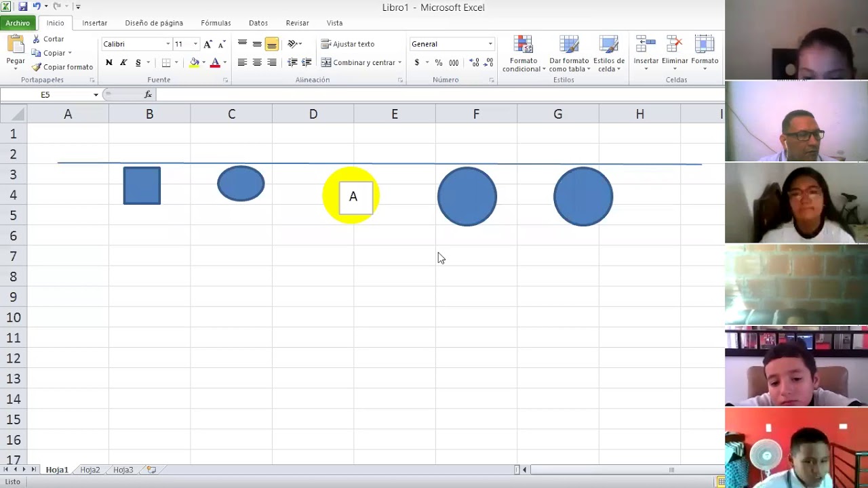Toggle Negrita bold formatting
Screen dimensions: 868x488
[x=108, y=62]
